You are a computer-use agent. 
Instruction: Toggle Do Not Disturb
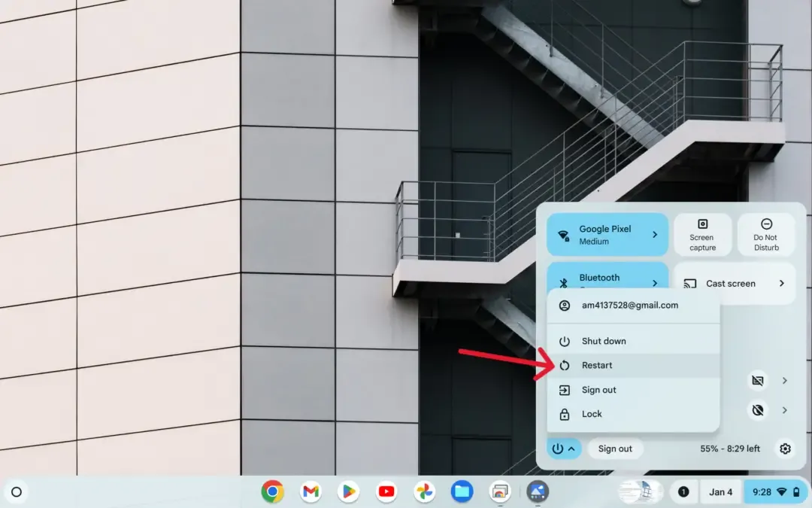766,234
